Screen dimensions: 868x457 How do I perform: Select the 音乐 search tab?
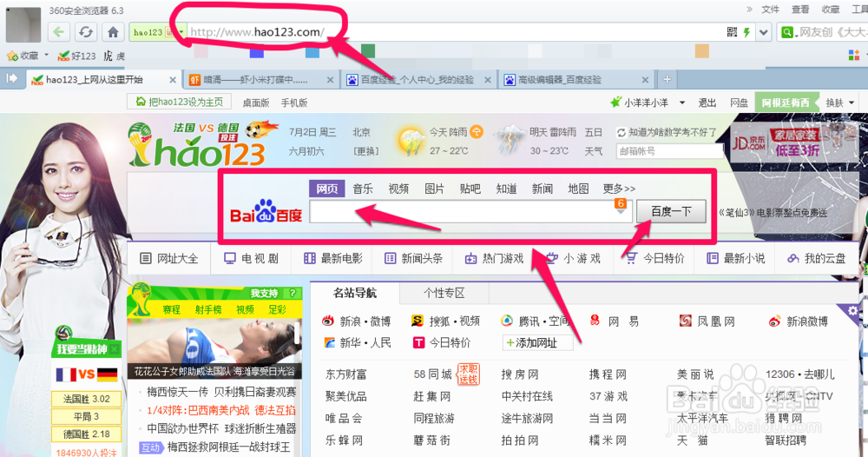[363, 189]
